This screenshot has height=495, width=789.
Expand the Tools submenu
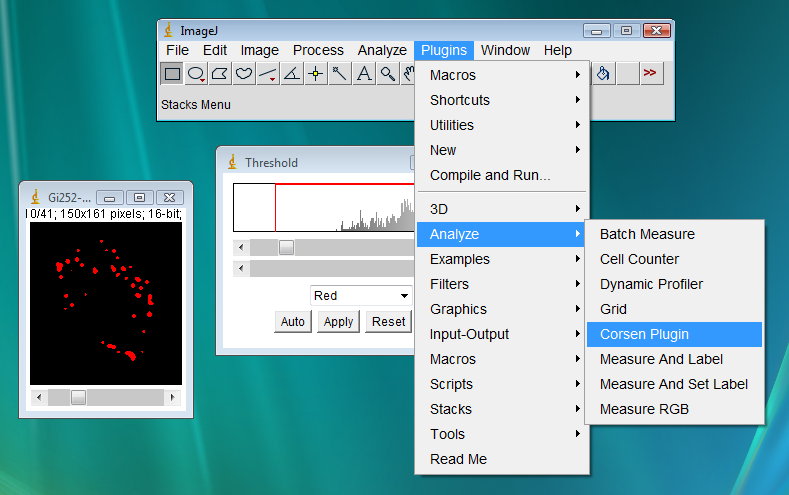[x=502, y=434]
